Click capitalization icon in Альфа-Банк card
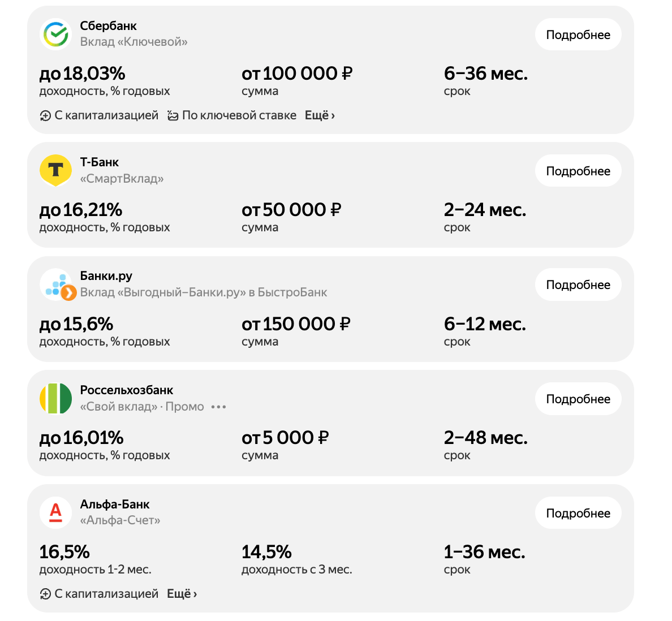Viewport: 672px width, 621px height. tap(45, 594)
